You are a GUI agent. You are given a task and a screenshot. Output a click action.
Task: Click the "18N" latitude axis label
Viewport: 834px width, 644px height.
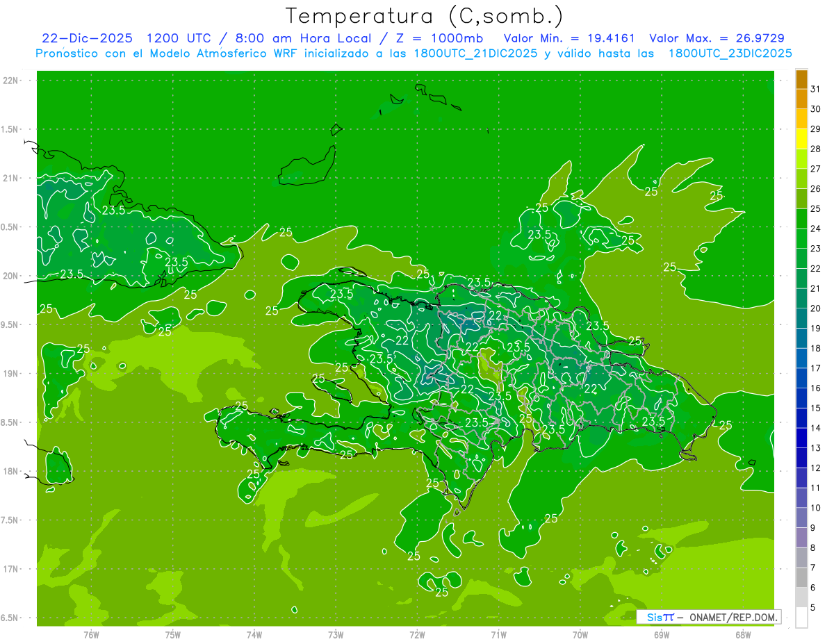11,471
